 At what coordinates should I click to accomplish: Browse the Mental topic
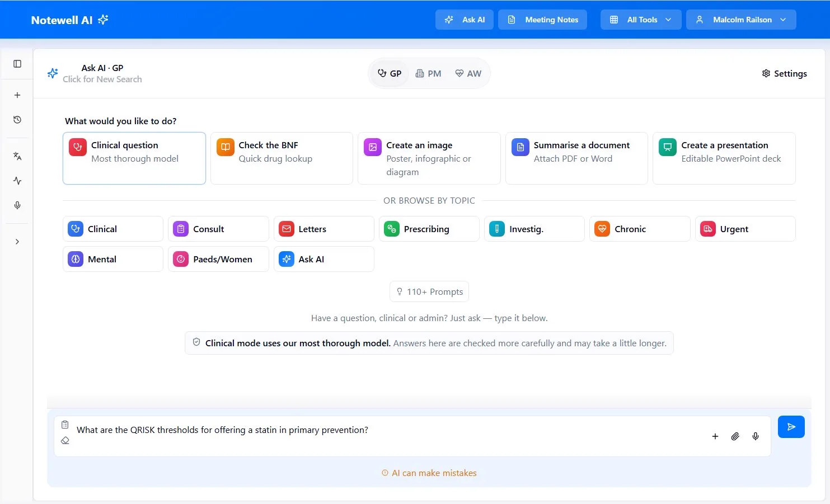click(x=113, y=259)
